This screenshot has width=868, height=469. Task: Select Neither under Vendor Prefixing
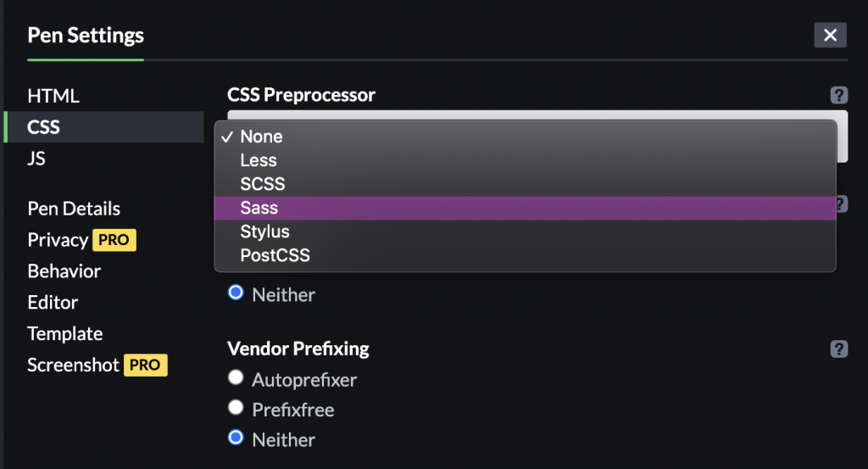(236, 439)
